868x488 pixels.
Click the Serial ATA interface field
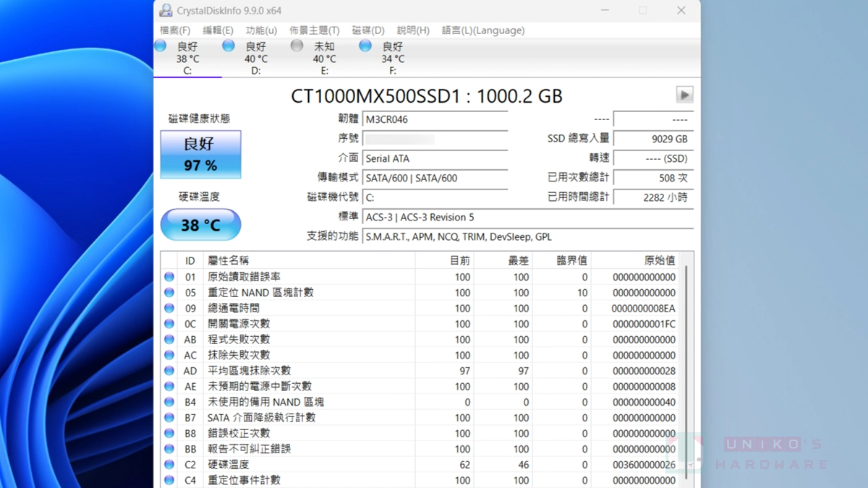click(x=435, y=158)
